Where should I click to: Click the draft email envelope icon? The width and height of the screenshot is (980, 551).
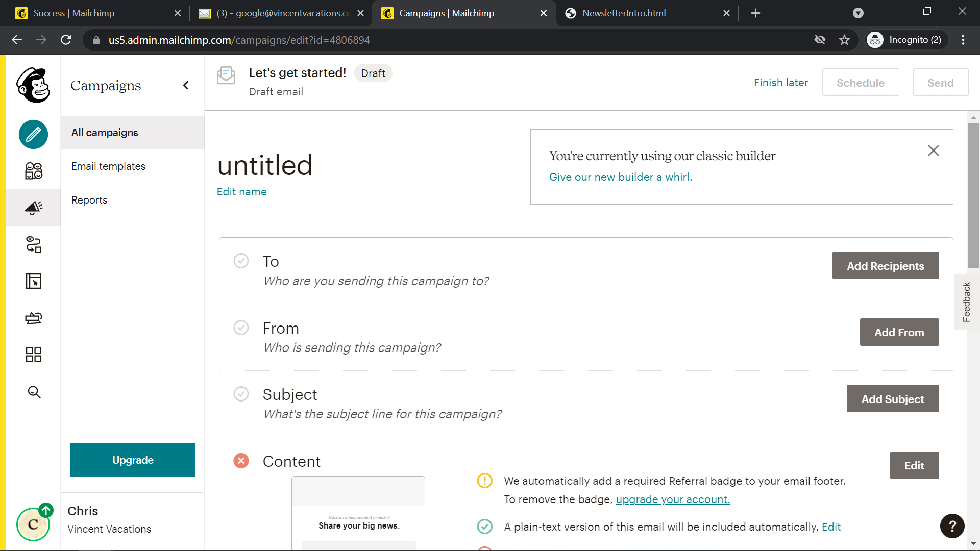point(226,76)
